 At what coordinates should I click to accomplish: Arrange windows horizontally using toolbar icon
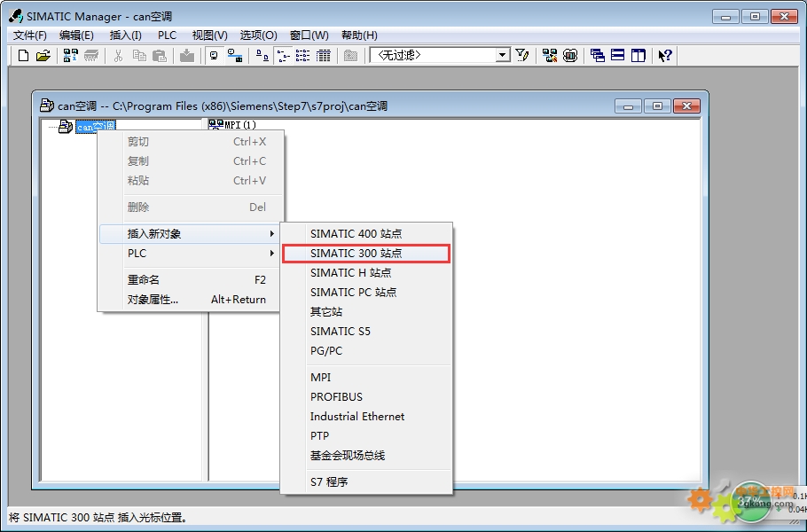tap(617, 56)
